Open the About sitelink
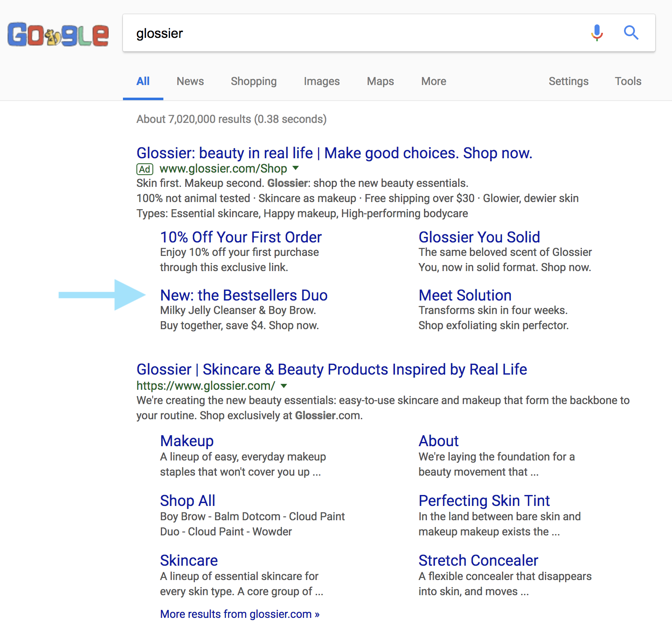This screenshot has width=672, height=644. (438, 441)
